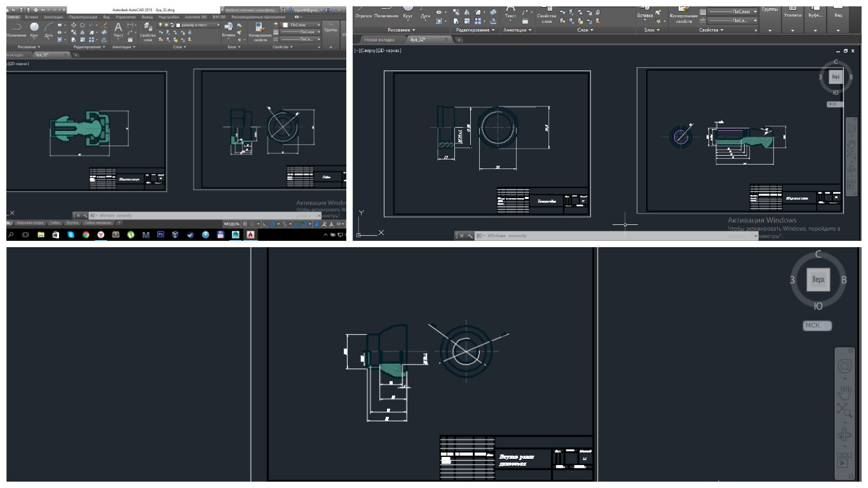868x488 pixels.
Task: Click the command line wrench icon above the taskbar
Action: click(85, 215)
